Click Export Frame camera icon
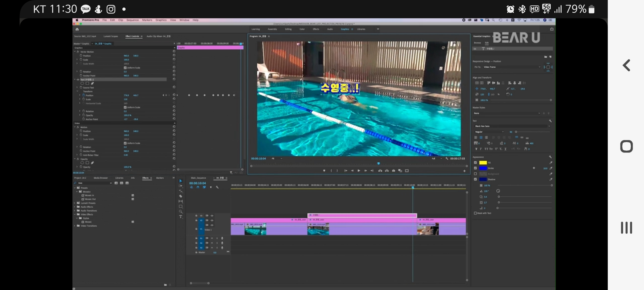The image size is (644, 290). (393, 171)
